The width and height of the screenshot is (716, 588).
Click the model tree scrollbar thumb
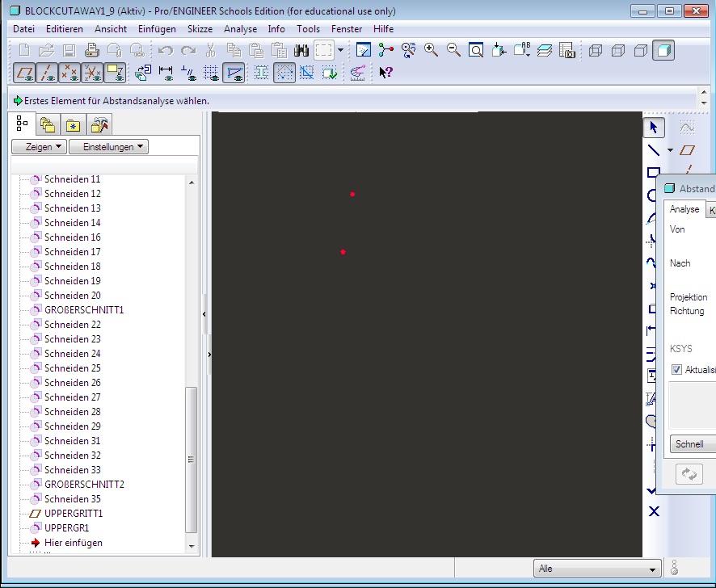point(191,460)
